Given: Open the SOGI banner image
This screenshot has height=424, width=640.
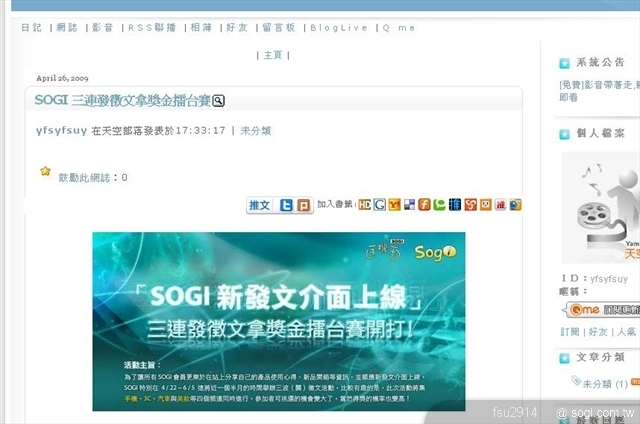Looking at the screenshot, I should click(279, 322).
